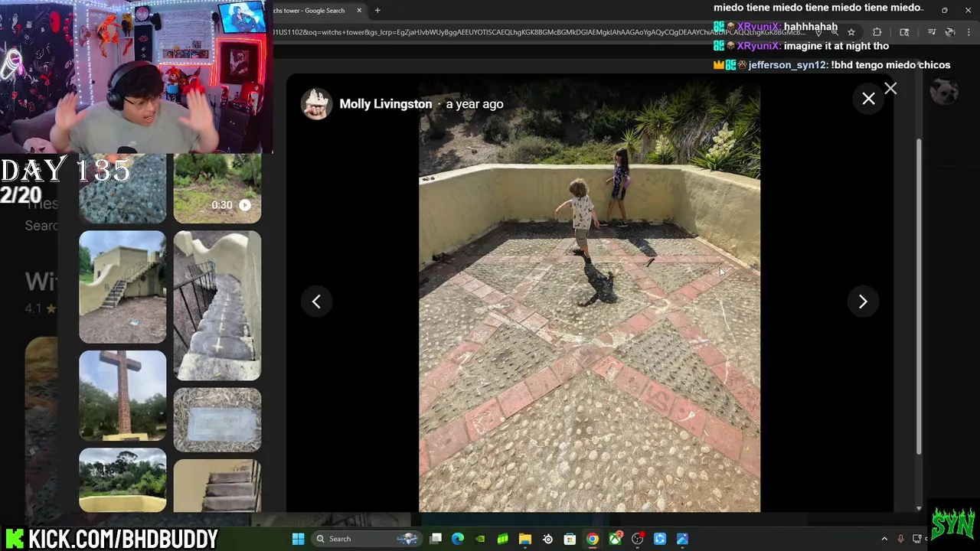Bookmark this page with the star icon
980x551 pixels.
(x=851, y=32)
